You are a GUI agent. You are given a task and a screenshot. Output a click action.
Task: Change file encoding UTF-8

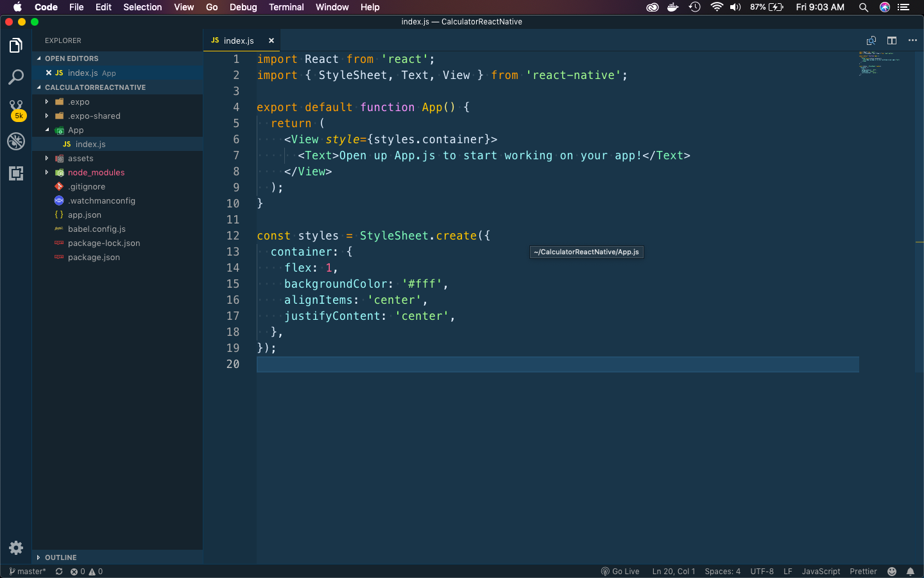[762, 572]
